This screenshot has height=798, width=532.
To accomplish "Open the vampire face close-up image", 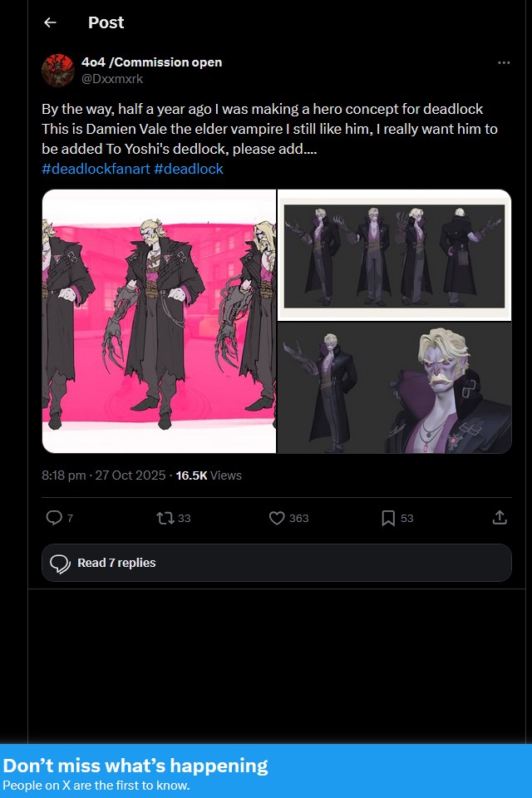I will 395,388.
